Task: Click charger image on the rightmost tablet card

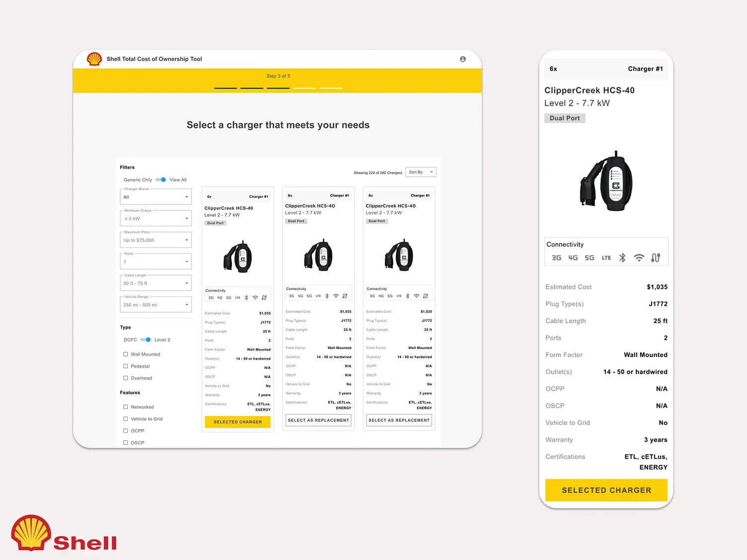Action: [399, 255]
